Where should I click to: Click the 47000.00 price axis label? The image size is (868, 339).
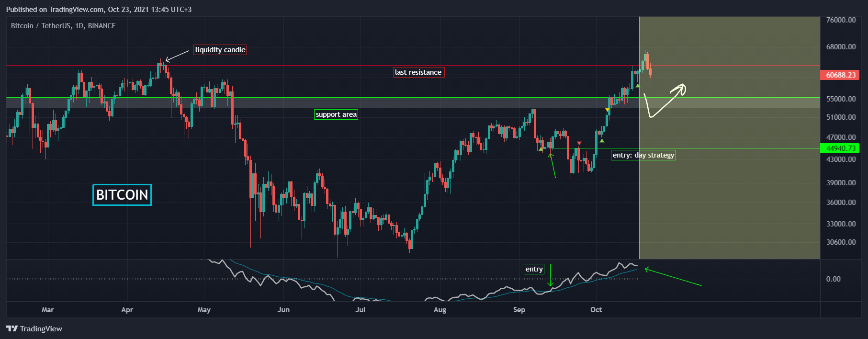[841, 137]
